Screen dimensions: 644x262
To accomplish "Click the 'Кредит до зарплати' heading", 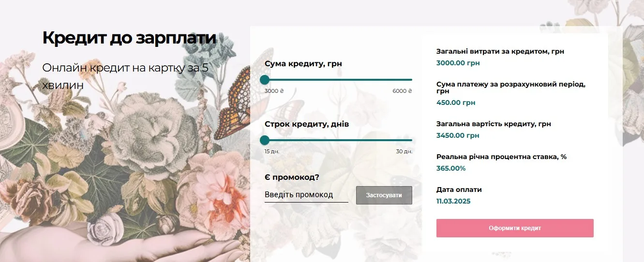I will click(129, 38).
